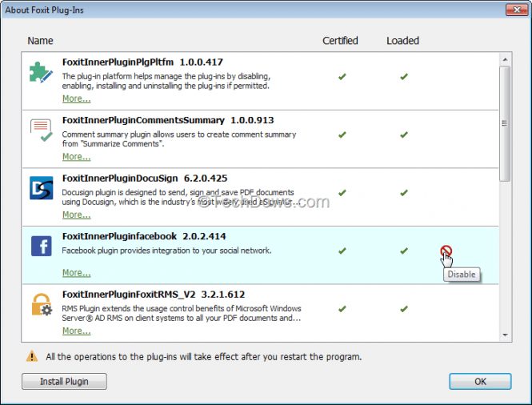Select FoxitInnerPluginDocuSign 6.2.0.425 title
The height and width of the screenshot is (405, 532).
(x=145, y=178)
